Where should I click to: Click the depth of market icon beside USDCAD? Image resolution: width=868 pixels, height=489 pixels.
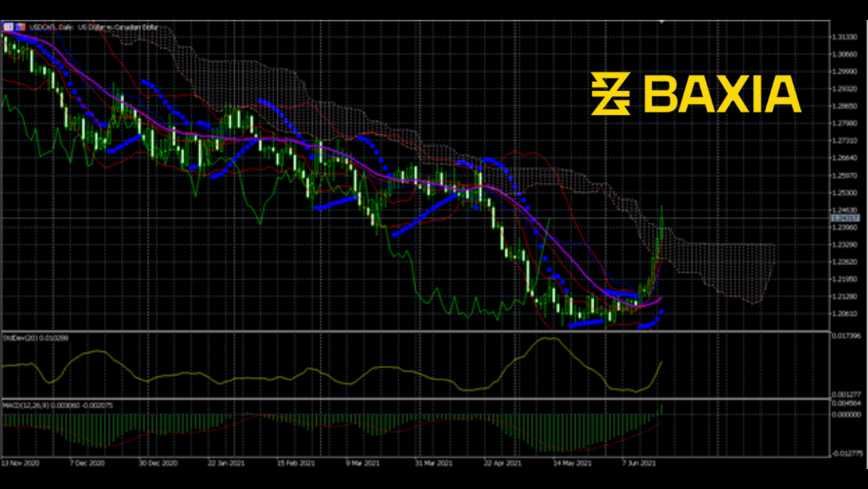(21, 27)
